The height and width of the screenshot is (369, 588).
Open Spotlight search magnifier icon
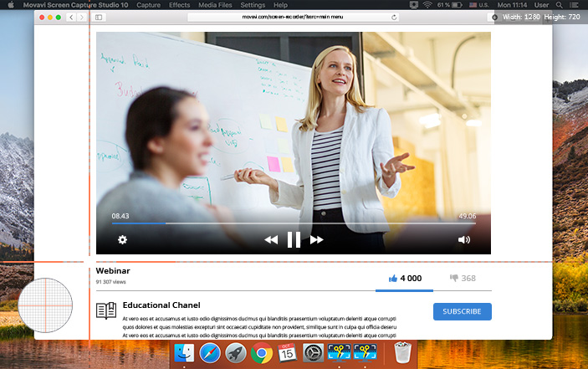click(559, 5)
